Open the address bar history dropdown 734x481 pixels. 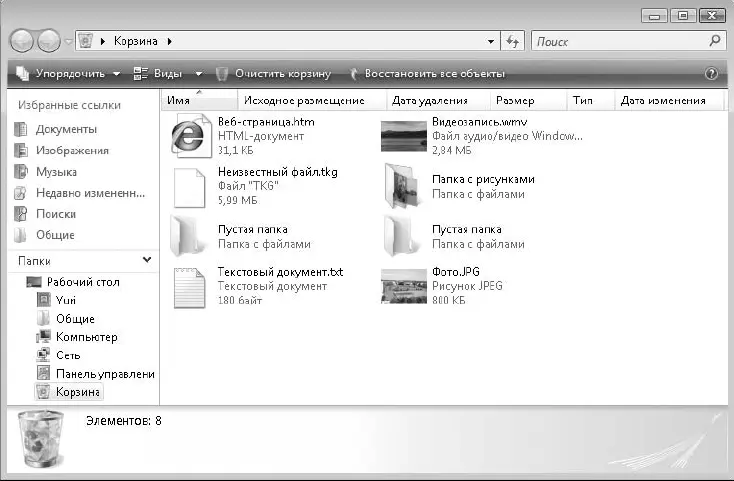pos(491,41)
